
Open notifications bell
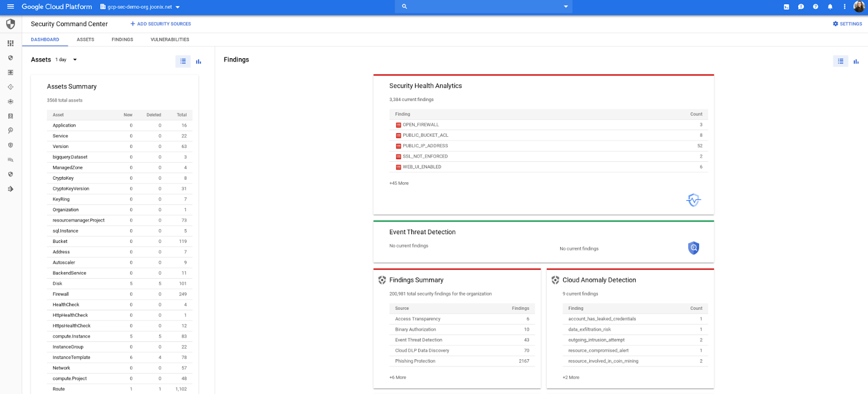coord(830,7)
